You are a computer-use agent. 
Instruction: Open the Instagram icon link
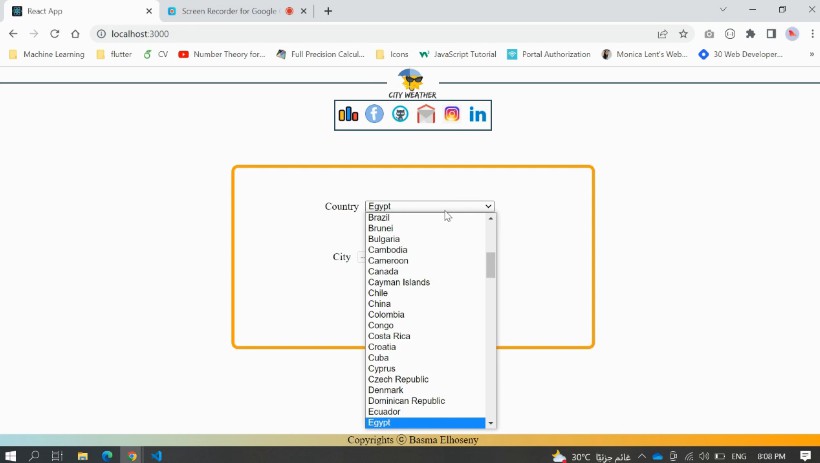(x=452, y=114)
